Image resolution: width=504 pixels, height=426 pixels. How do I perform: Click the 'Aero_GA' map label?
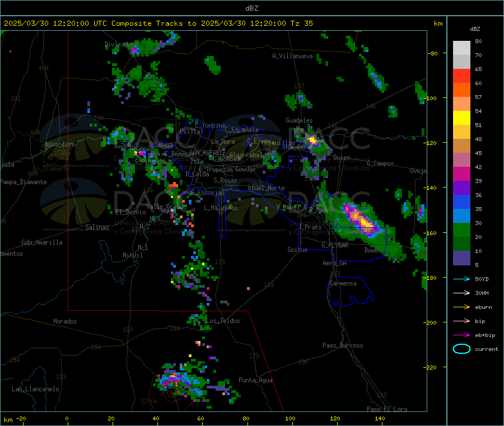click(334, 263)
